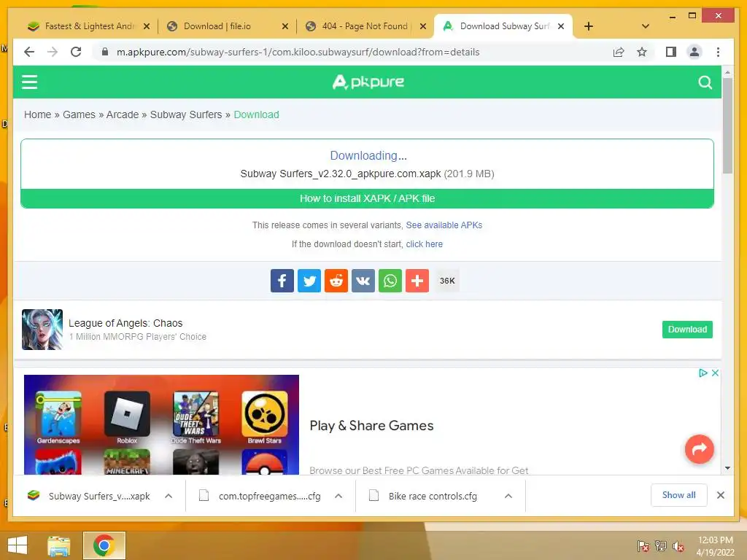Click the floating red share button
This screenshot has width=747, height=560.
[699, 448]
